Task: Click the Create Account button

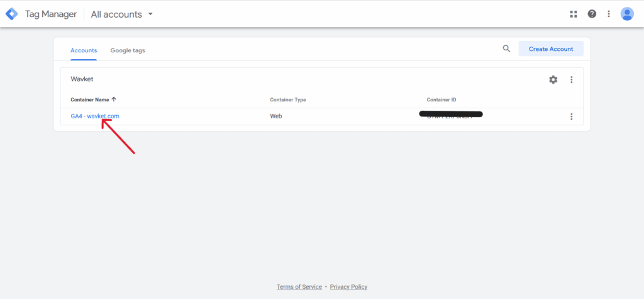Action: point(551,49)
